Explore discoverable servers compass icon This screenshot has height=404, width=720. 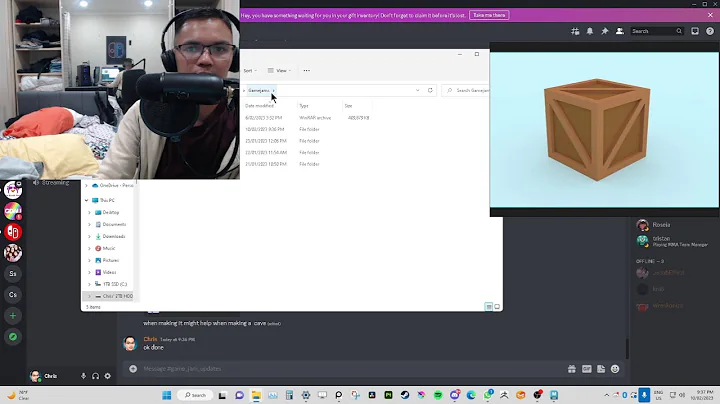[x=13, y=337]
